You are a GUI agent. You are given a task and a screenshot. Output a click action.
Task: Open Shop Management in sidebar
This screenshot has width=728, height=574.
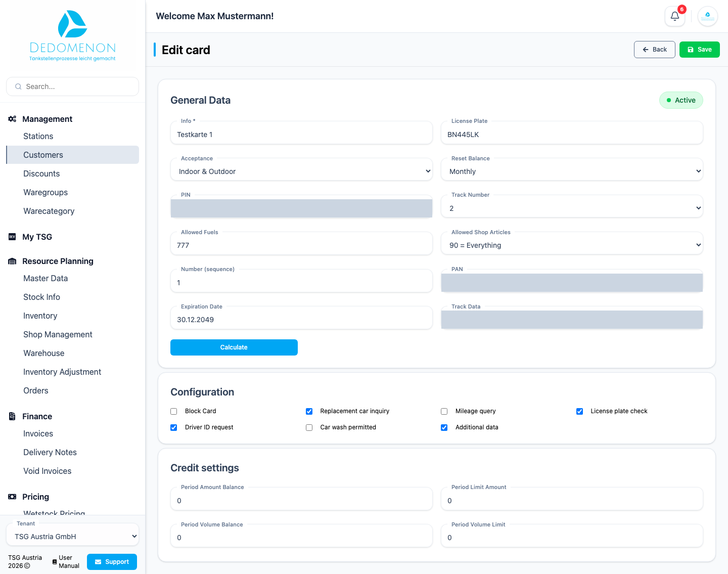pos(58,334)
